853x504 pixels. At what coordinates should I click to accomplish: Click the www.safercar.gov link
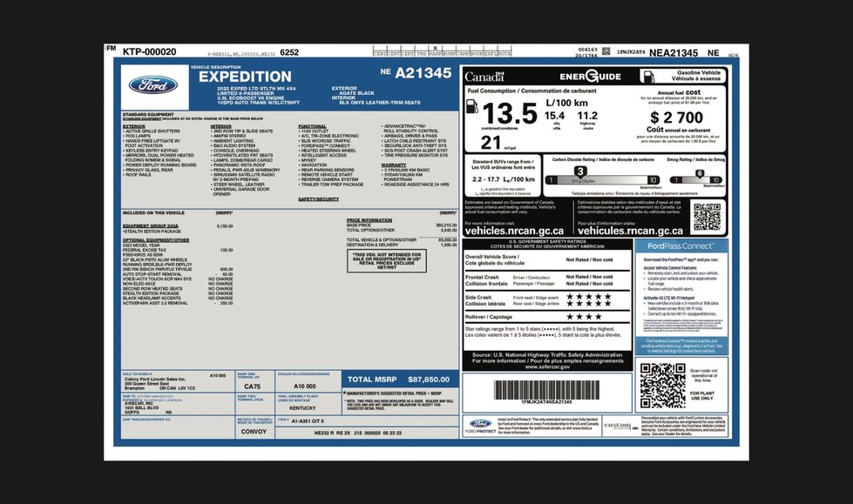(547, 367)
